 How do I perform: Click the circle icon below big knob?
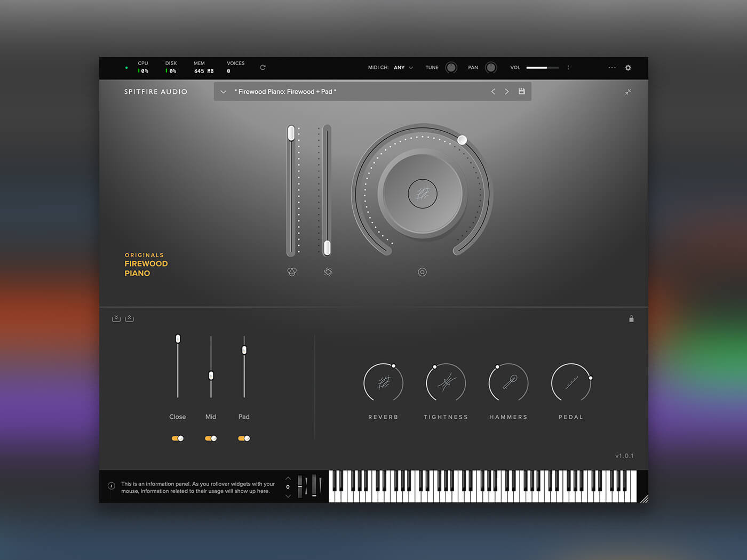pos(422,272)
